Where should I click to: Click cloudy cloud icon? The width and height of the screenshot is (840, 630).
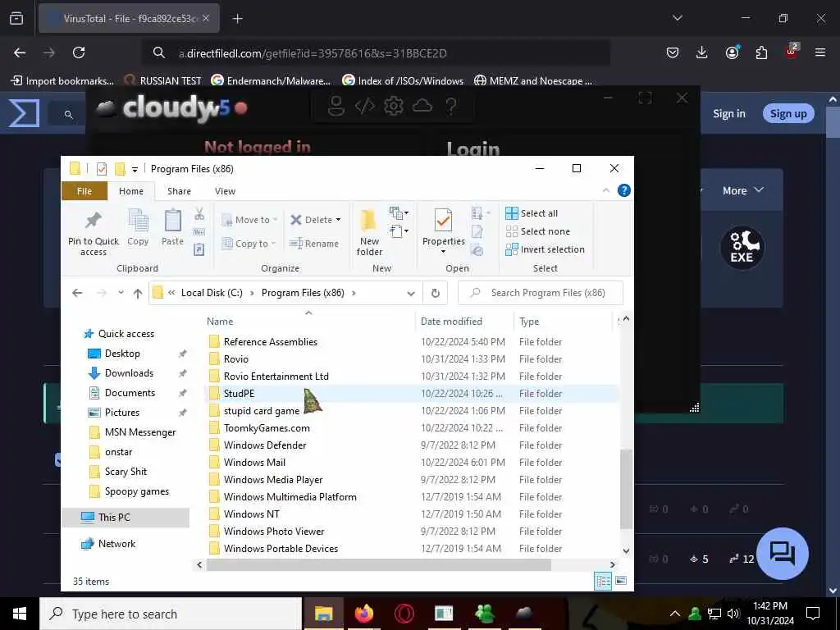click(422, 106)
